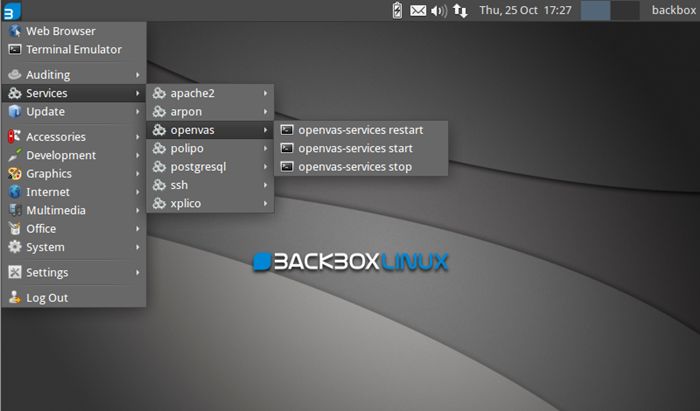Click the Services gears icon
The height and width of the screenshot is (411, 700).
(15, 93)
